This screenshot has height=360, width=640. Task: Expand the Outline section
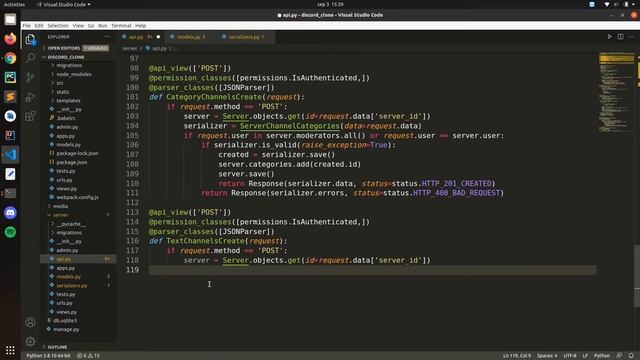57,347
